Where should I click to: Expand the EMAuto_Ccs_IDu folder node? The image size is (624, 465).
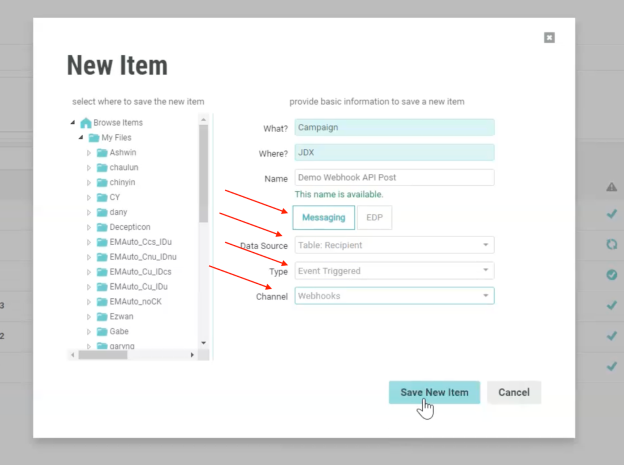(x=88, y=242)
